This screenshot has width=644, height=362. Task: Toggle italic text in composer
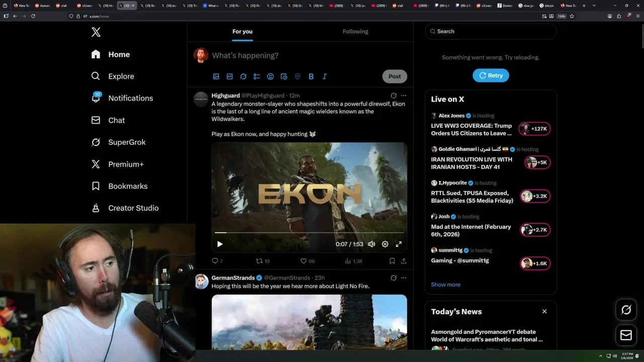coord(325,76)
